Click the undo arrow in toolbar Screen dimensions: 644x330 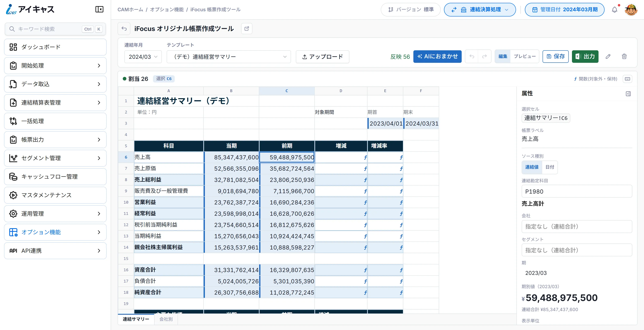(x=472, y=57)
